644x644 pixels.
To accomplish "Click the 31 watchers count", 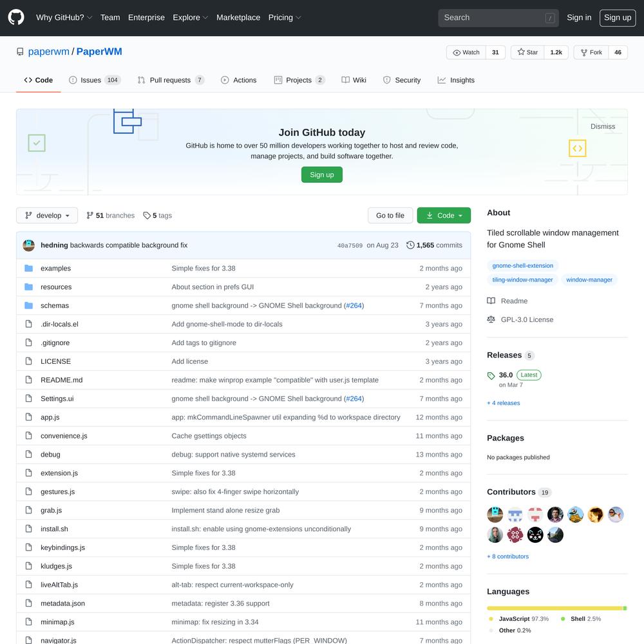I will (x=495, y=52).
